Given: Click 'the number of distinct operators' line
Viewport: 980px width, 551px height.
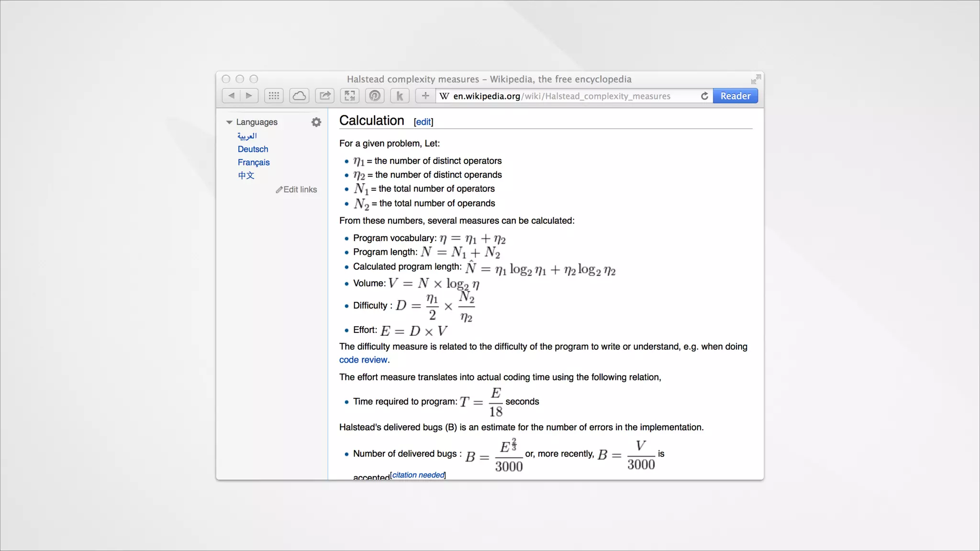Looking at the screenshot, I should pos(427,161).
